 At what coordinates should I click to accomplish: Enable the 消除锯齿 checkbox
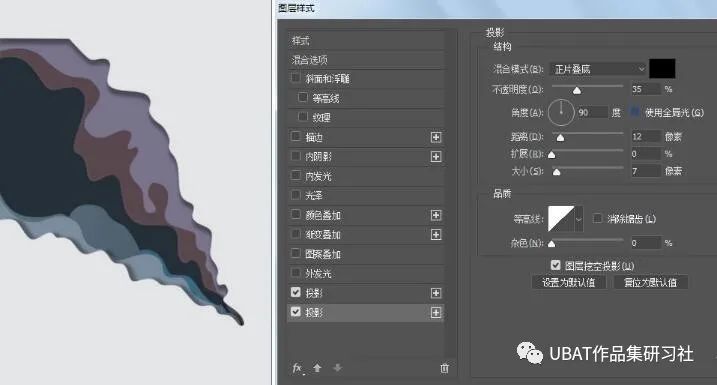coord(598,218)
